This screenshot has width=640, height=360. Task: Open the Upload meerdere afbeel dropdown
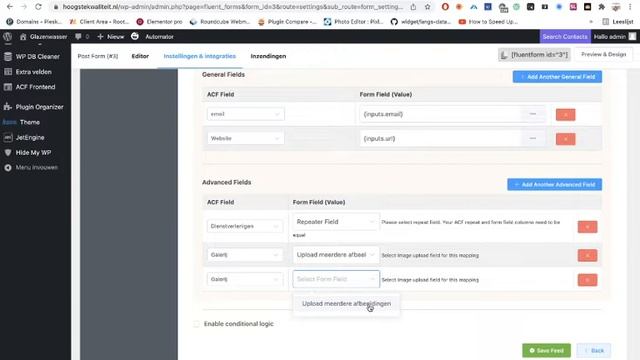pos(336,255)
